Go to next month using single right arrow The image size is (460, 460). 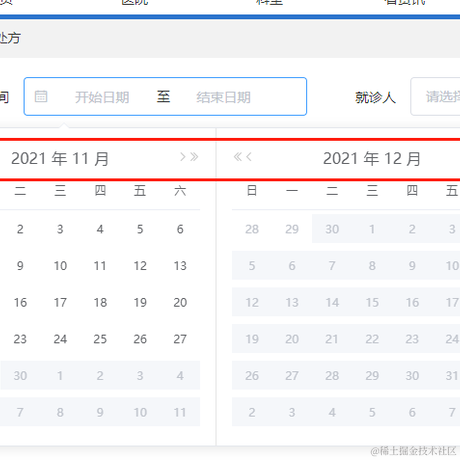pos(182,157)
